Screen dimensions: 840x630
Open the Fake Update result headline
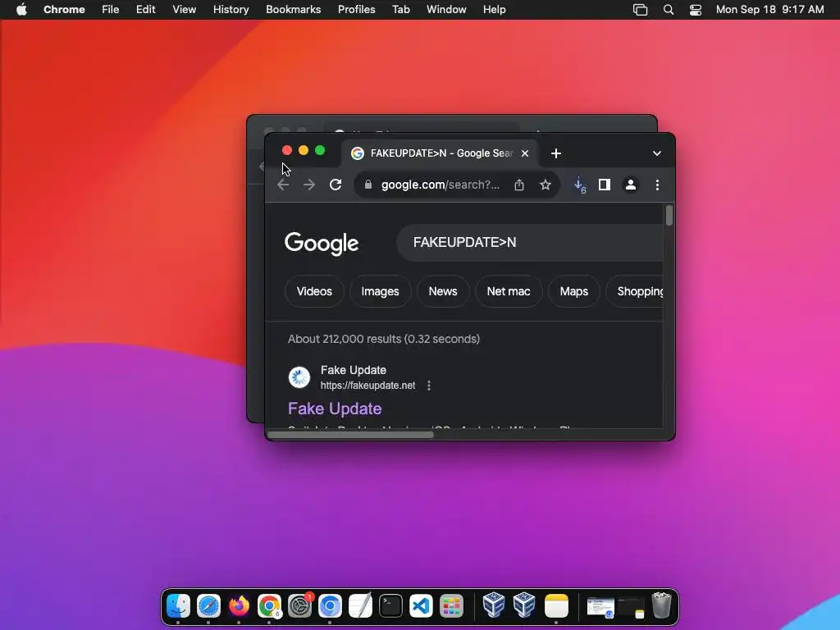click(x=335, y=409)
